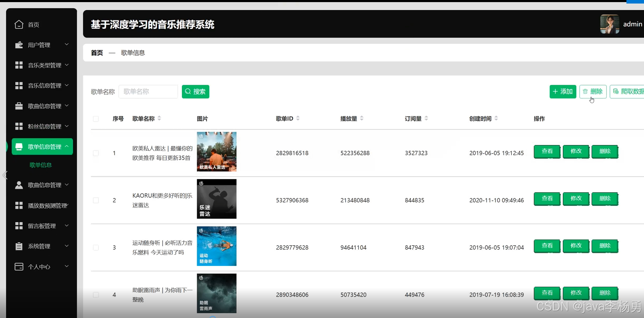Click the admin avatar picture
This screenshot has width=644, height=318.
click(610, 24)
